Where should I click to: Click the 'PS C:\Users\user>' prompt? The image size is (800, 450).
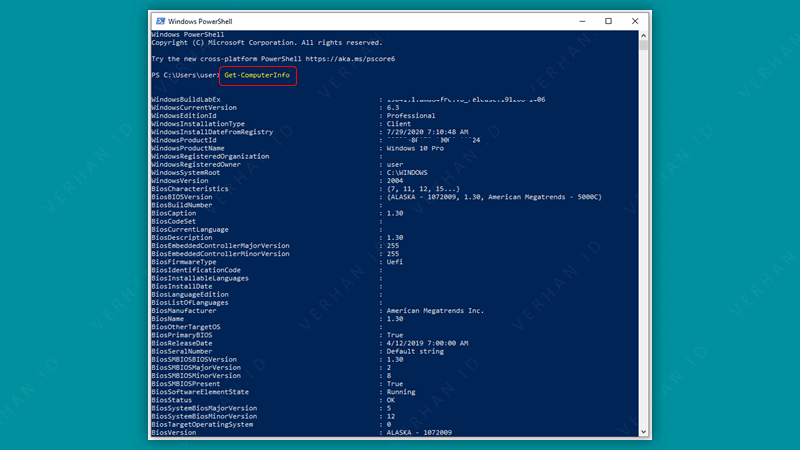(185, 75)
